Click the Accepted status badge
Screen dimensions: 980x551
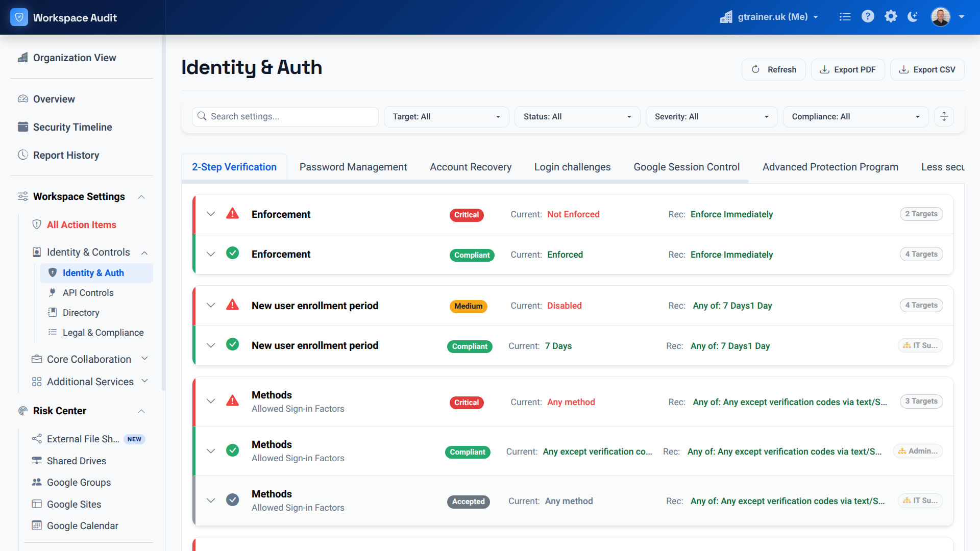click(x=468, y=502)
